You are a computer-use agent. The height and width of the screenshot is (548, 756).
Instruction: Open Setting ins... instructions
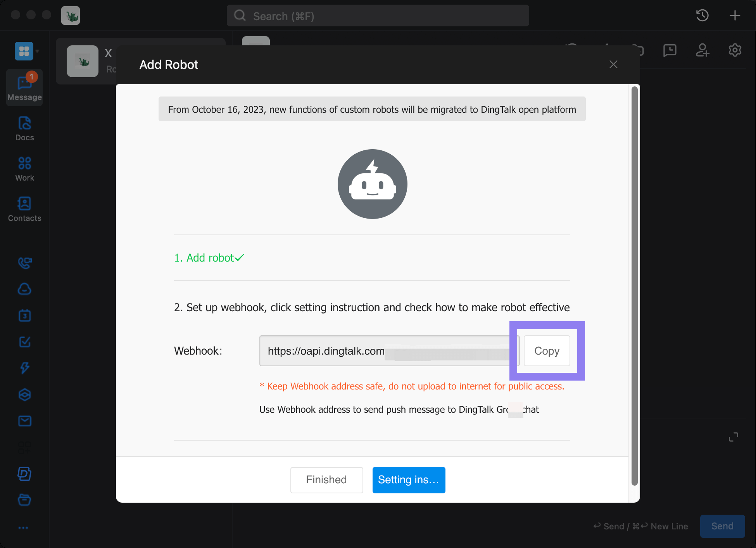[409, 480]
